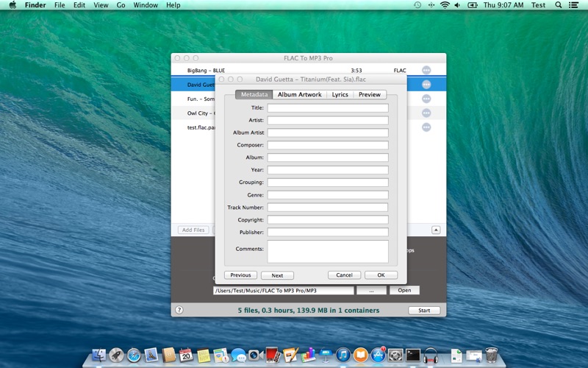The height and width of the screenshot is (368, 588).
Task: Open options icon on the selected David Guetta row
Action: (426, 85)
